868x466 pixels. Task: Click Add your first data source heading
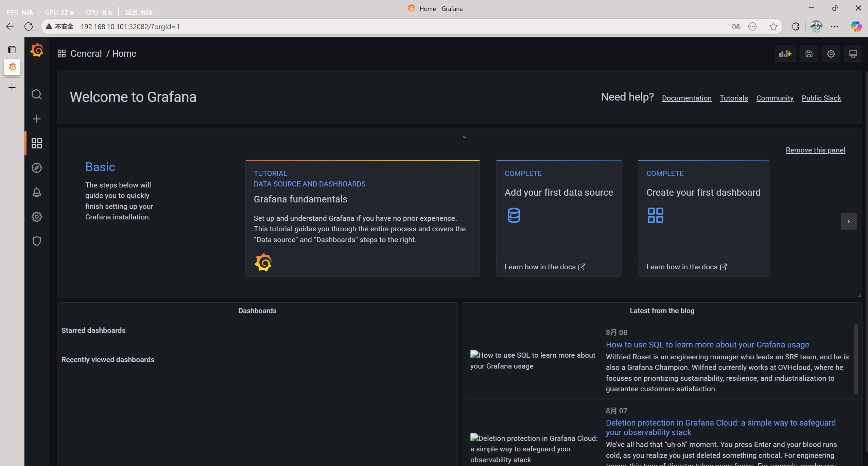click(558, 192)
